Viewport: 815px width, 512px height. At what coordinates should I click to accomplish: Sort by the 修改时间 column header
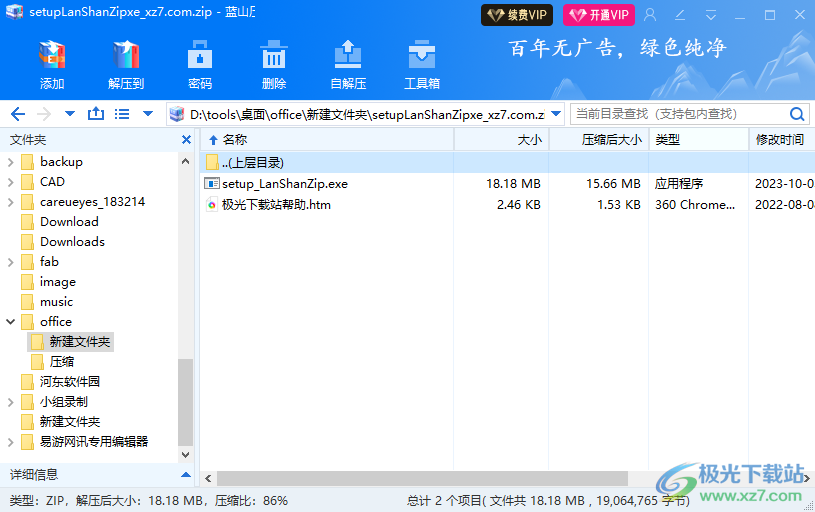(782, 139)
